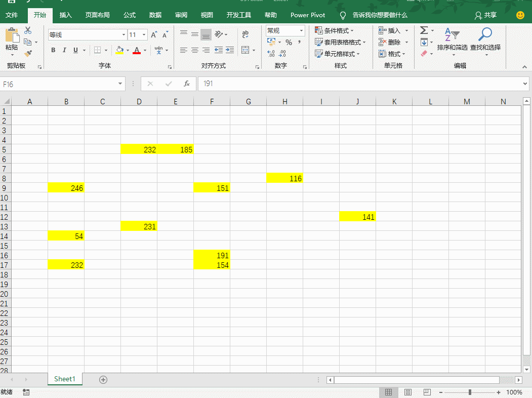Decrease font size with smaller A

(165, 34)
